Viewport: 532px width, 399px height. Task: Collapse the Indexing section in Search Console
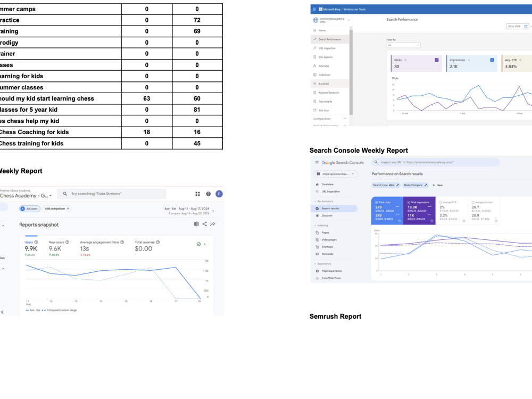tap(315, 226)
